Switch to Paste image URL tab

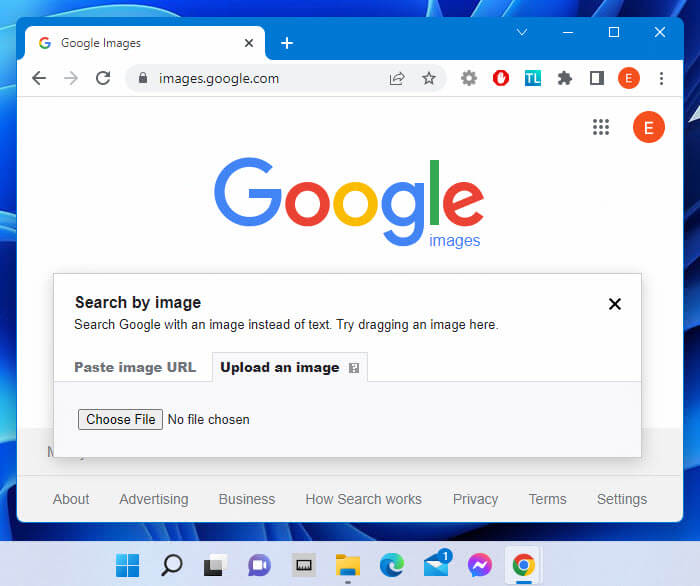coord(135,367)
